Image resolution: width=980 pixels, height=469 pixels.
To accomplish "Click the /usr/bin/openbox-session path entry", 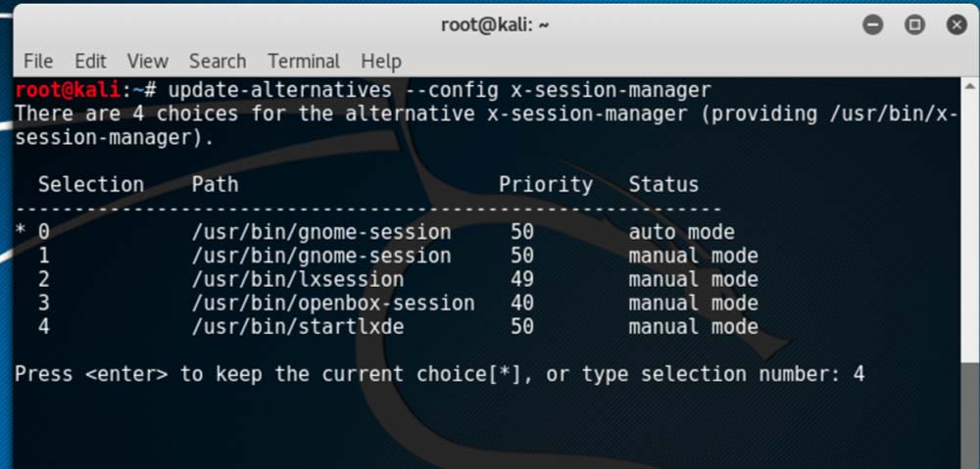I will [x=333, y=303].
